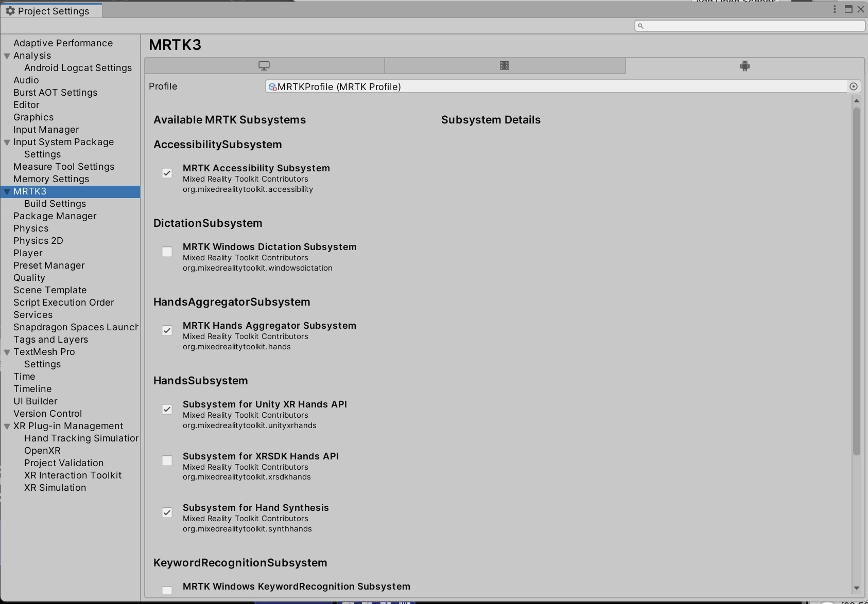Viewport: 868px width, 604px height.
Task: Select Scene Template settings
Action: 70,290
